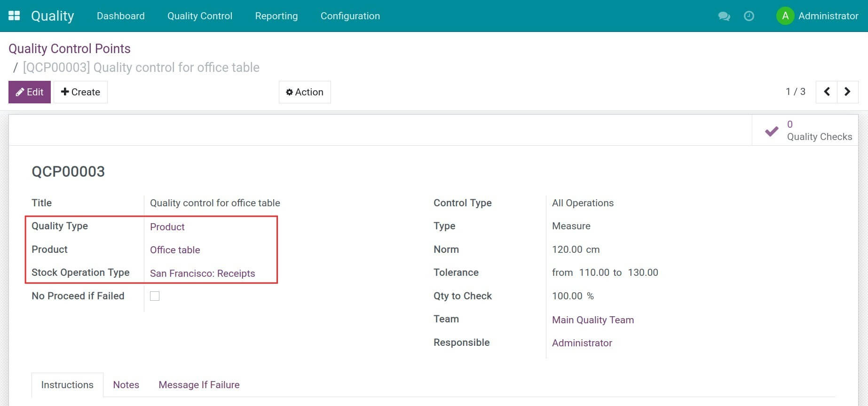Open the activities clock icon

tap(749, 16)
